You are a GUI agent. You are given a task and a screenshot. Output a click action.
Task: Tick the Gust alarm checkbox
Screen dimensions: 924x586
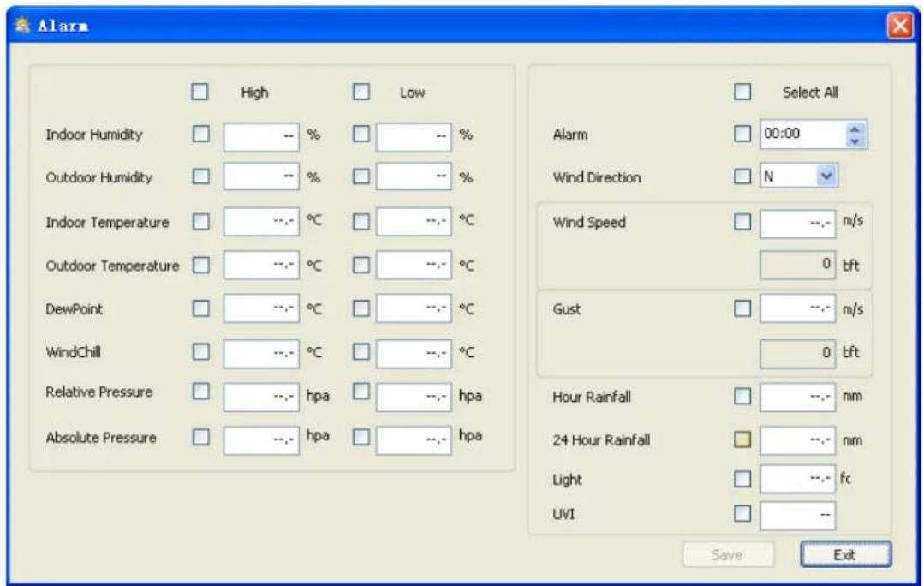coord(742,308)
